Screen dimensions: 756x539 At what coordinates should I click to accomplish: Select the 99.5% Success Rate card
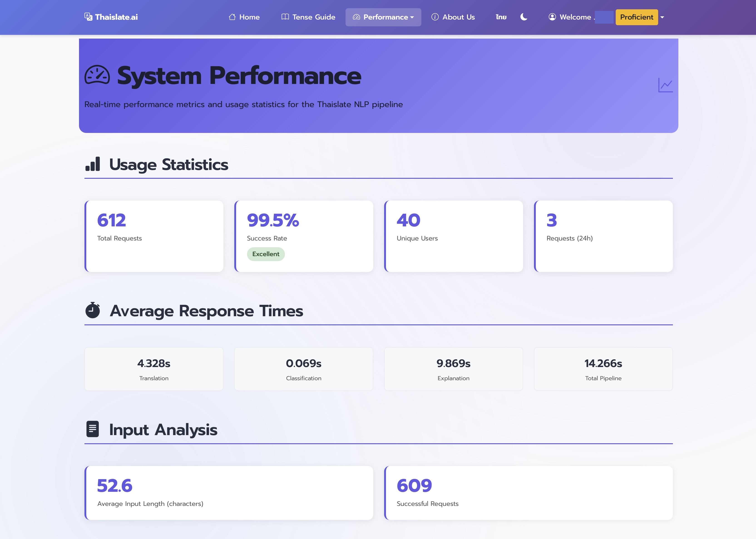tap(304, 236)
